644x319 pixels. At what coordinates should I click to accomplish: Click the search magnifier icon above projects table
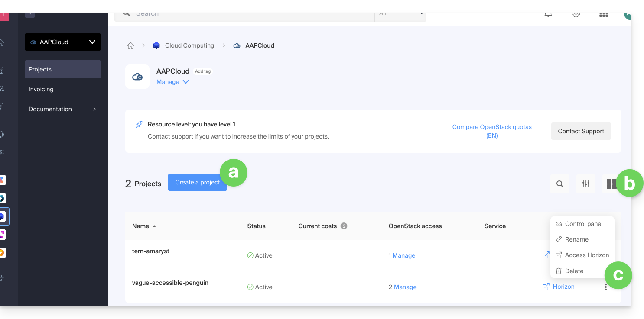pos(559,184)
